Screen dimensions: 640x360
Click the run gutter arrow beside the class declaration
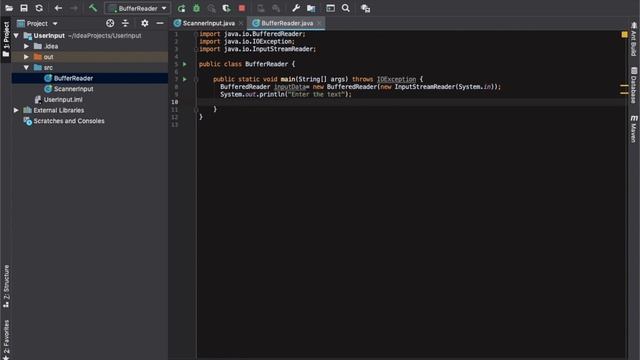[x=185, y=64]
